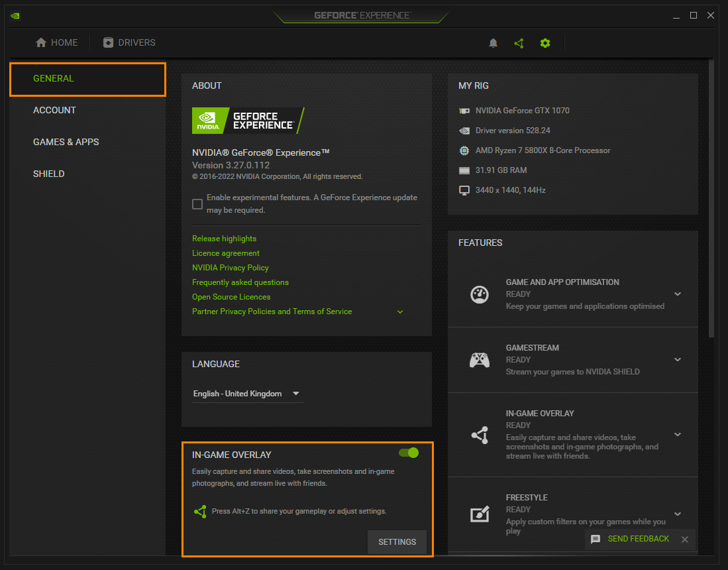This screenshot has width=728, height=570.
Task: Dismiss the Send Feedback banner
Action: pyautogui.click(x=685, y=540)
